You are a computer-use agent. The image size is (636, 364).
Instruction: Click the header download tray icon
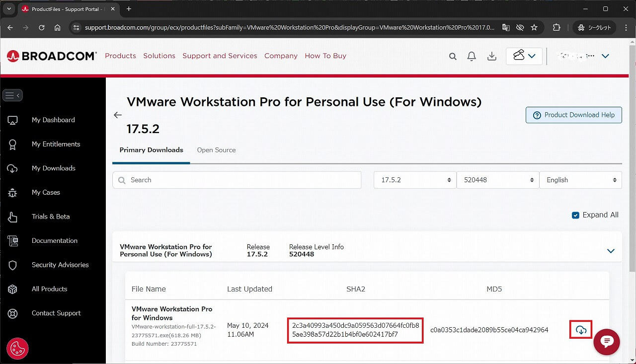[492, 56]
